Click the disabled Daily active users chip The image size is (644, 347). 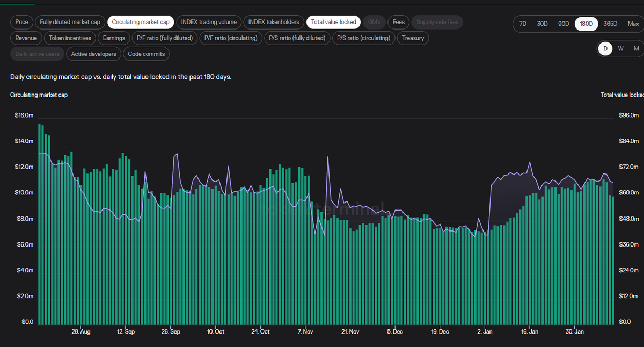[x=38, y=54]
